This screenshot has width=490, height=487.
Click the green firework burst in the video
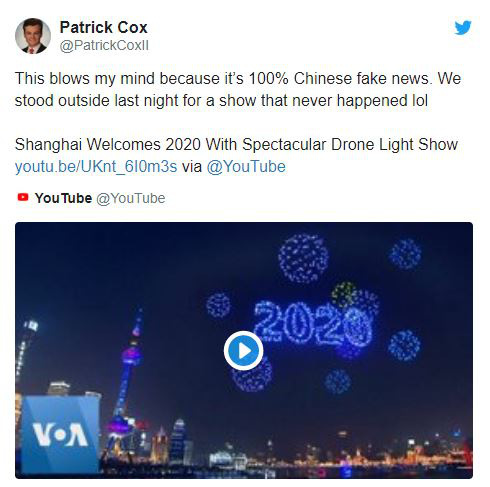point(344,295)
